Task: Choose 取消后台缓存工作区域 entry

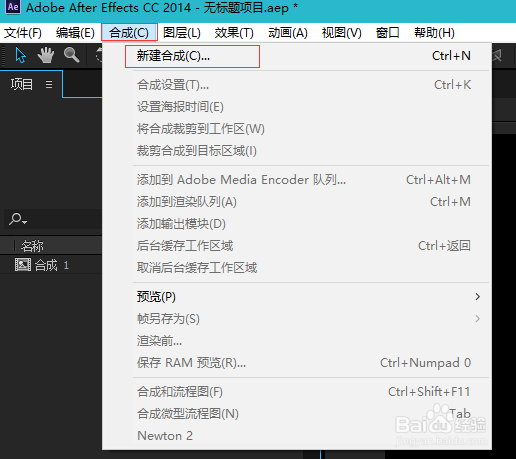Action: [x=297, y=268]
